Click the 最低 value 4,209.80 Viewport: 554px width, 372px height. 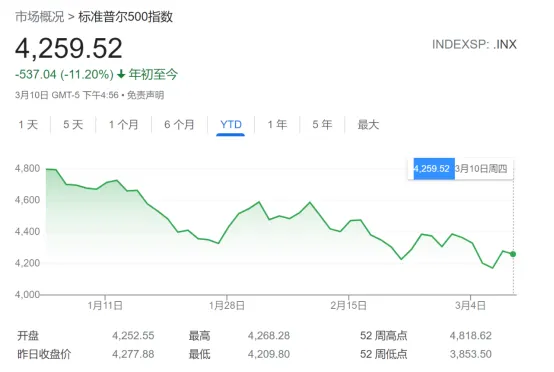(x=269, y=354)
